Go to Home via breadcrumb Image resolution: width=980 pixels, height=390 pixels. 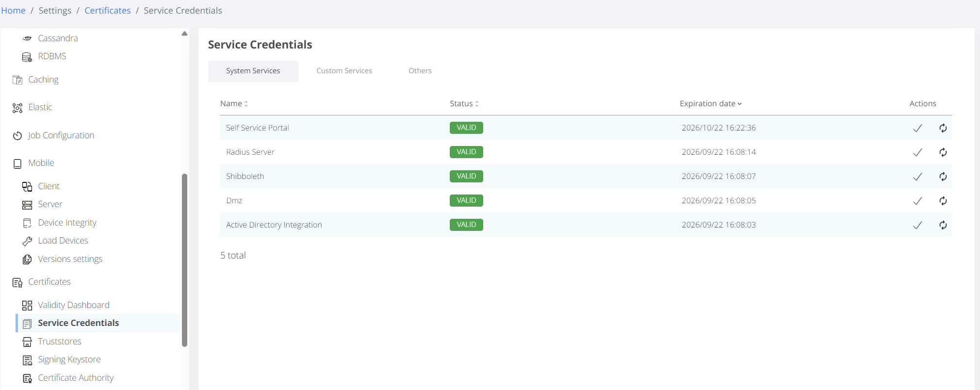[x=13, y=11]
